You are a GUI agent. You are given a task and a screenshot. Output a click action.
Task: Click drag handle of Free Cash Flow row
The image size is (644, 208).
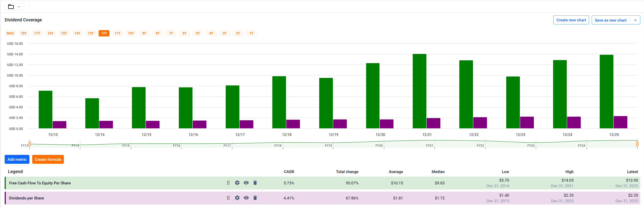point(228,183)
